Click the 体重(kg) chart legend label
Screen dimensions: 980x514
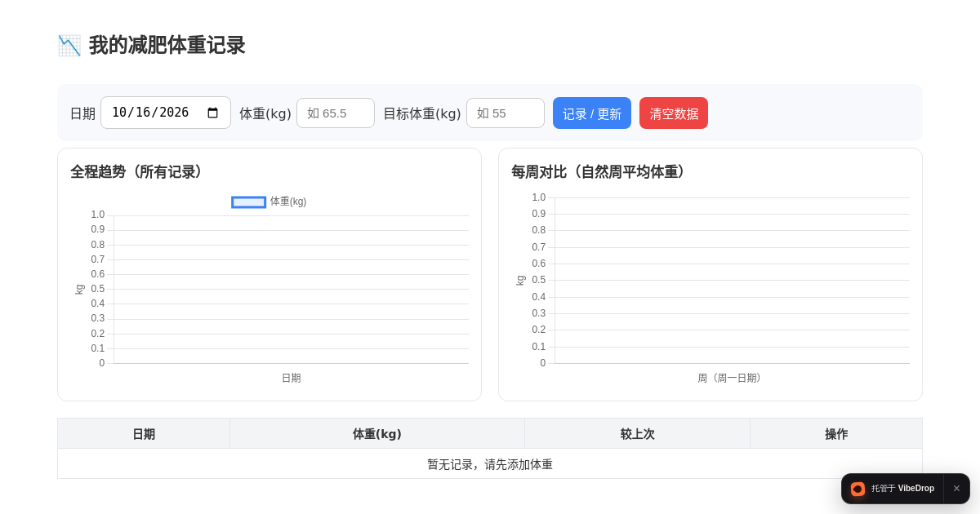pos(288,202)
